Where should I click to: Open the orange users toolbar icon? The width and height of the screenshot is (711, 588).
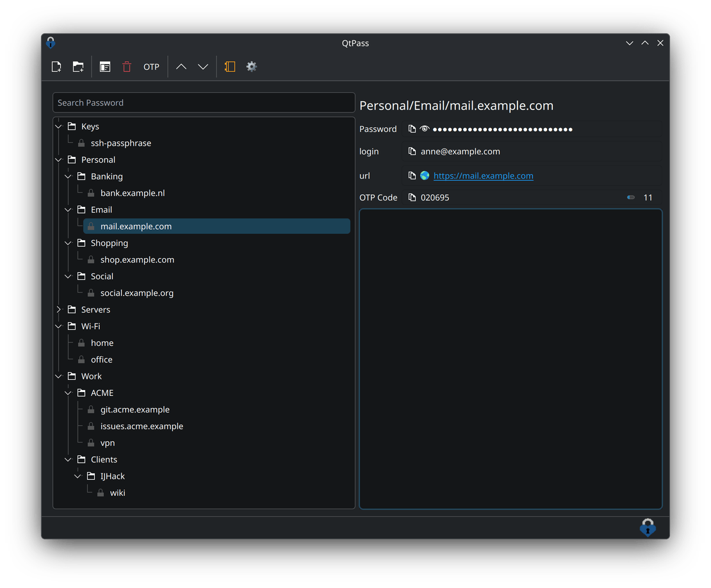230,67
